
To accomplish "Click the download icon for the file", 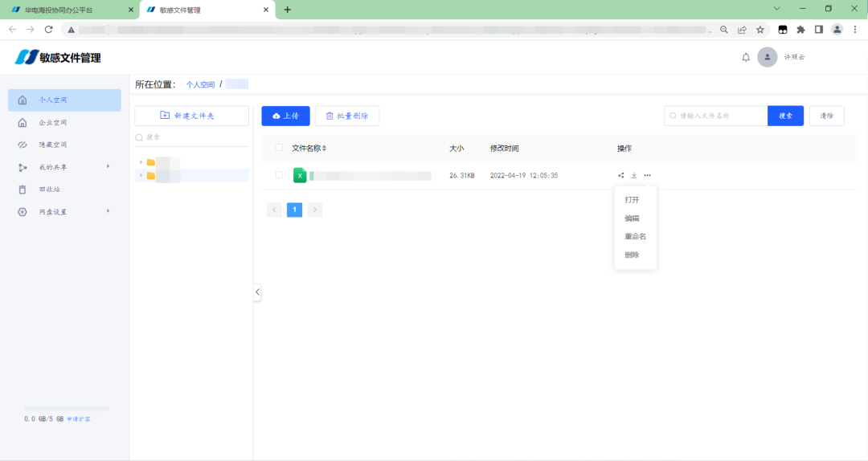I will tap(634, 175).
